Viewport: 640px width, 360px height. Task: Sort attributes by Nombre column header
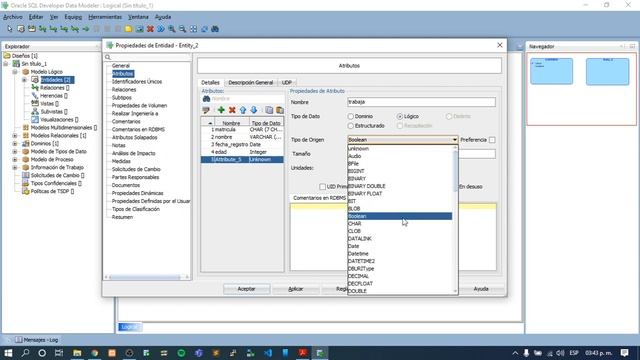pos(231,123)
